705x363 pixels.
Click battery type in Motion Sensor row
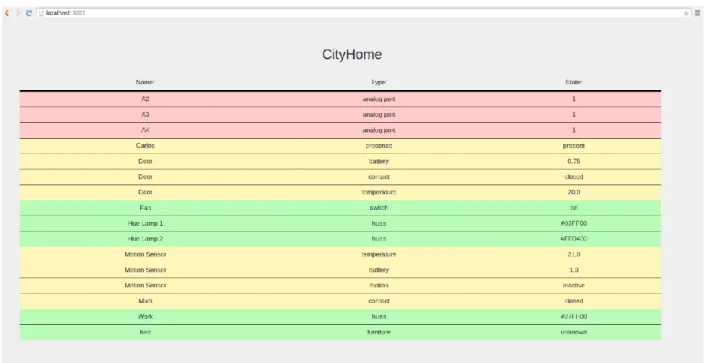[x=379, y=270]
